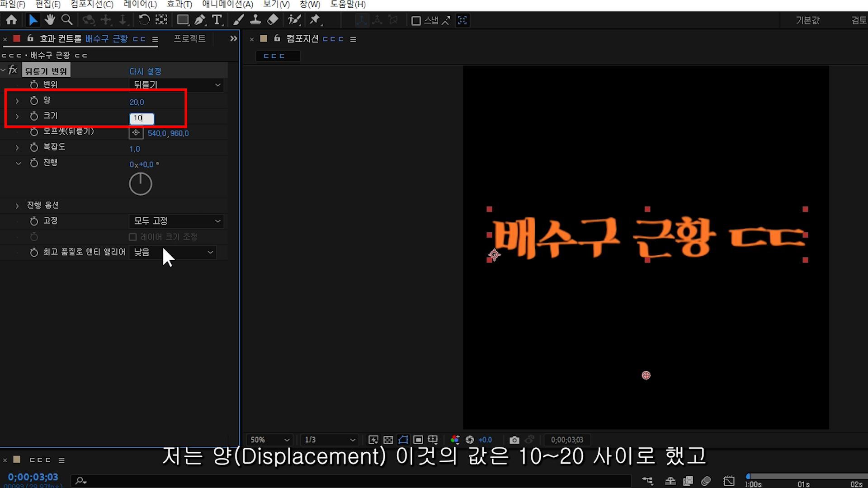Expand the 진행 옵션 section
Image resolution: width=868 pixels, height=488 pixels.
[x=17, y=206]
